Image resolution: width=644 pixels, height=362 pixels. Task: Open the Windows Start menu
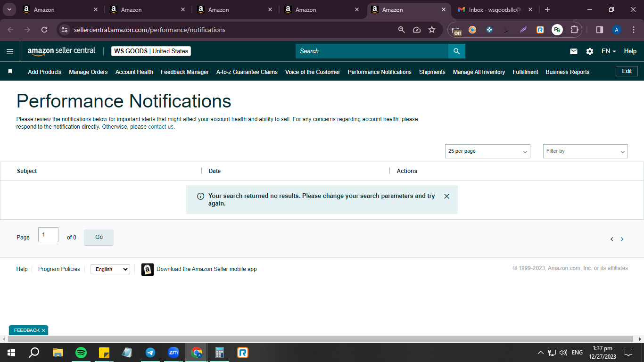[x=11, y=353]
